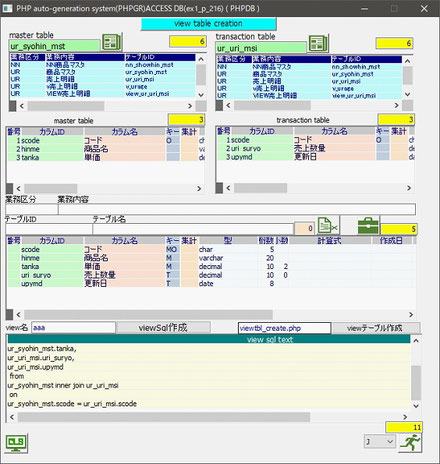Click scroll right arrow of combined view grid
Screen dimensions: 440x464
coord(411,314)
